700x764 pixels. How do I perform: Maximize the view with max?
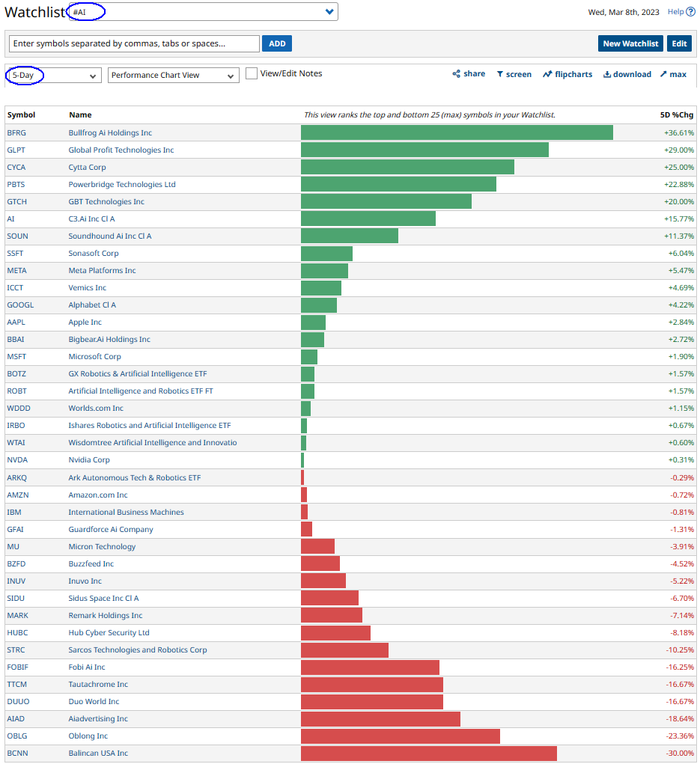tap(673, 74)
